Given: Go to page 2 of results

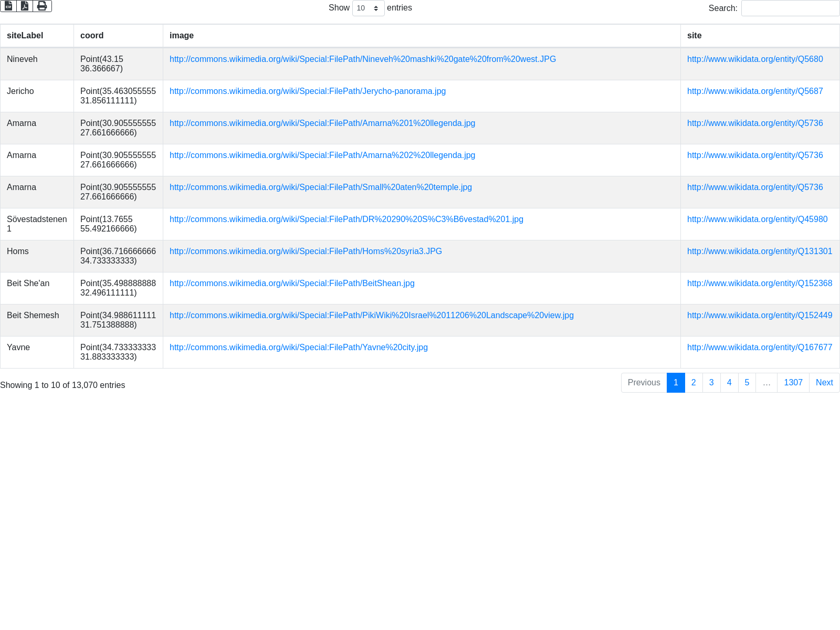Looking at the screenshot, I should [694, 383].
